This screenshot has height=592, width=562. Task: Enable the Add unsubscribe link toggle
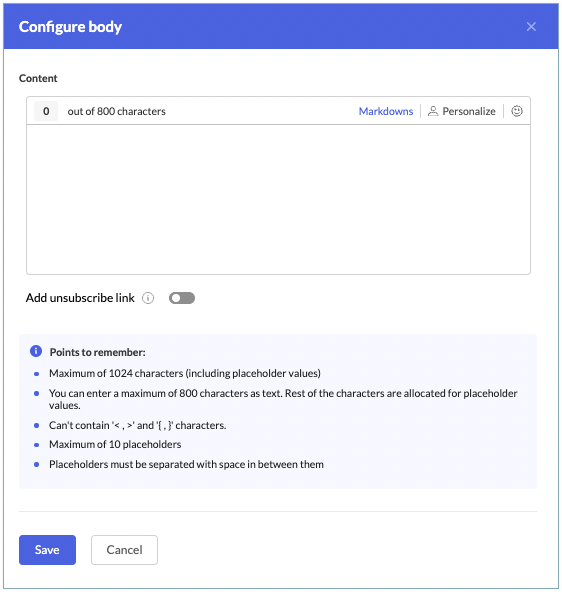point(182,298)
